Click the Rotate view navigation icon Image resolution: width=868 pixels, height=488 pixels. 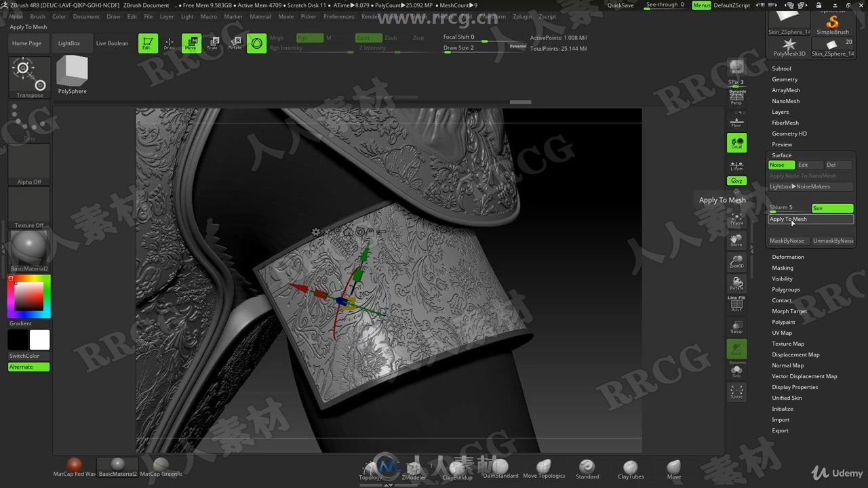click(736, 283)
